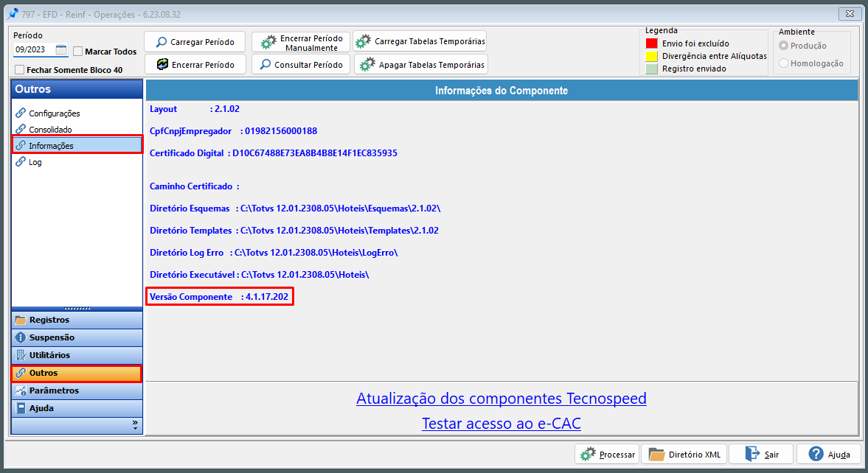Open the Período calendar picker icon
The height and width of the screenshot is (473, 868).
pyautogui.click(x=61, y=49)
